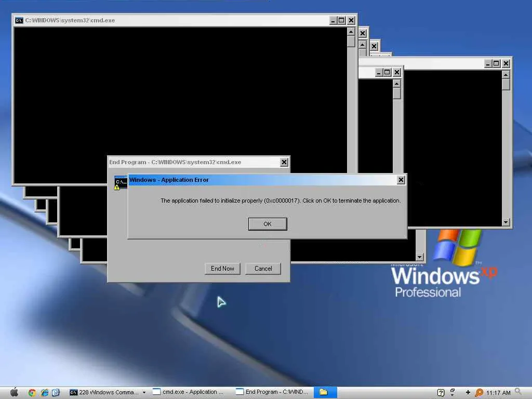
Task: Switch to End Program taskbar button
Action: coord(272,392)
